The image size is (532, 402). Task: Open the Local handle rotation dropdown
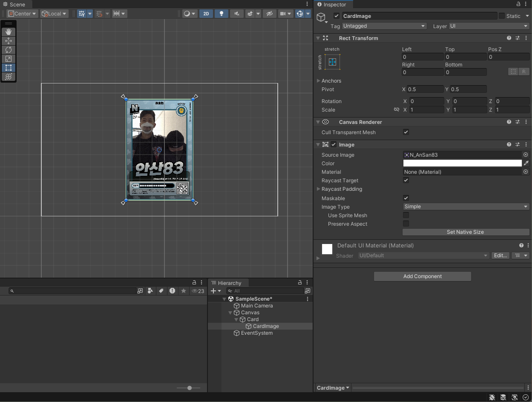point(54,14)
